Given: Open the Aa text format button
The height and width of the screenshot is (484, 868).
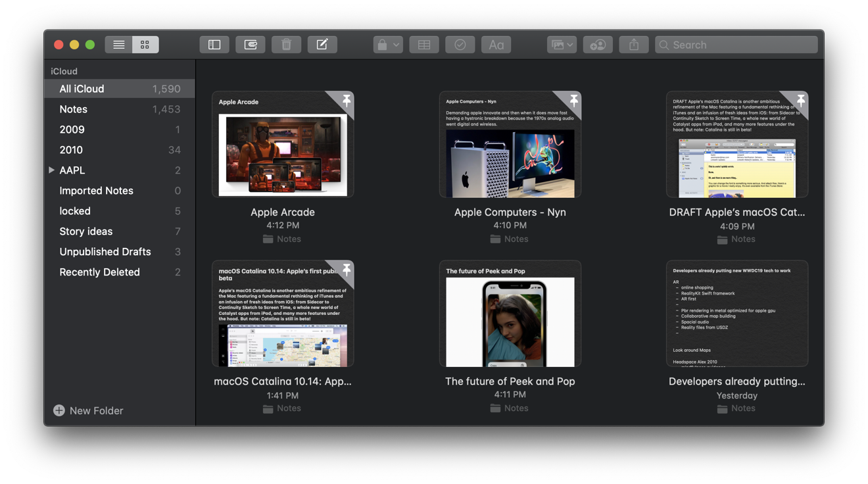Looking at the screenshot, I should (496, 45).
